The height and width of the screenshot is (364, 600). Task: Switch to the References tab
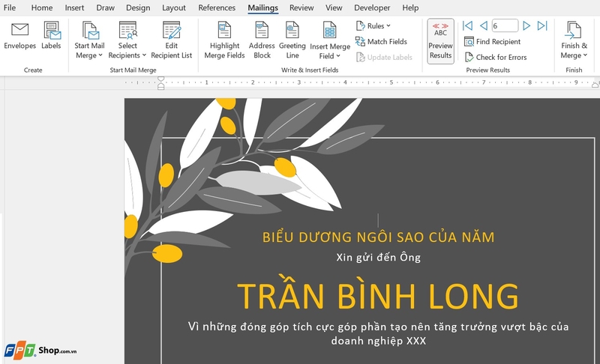217,7
